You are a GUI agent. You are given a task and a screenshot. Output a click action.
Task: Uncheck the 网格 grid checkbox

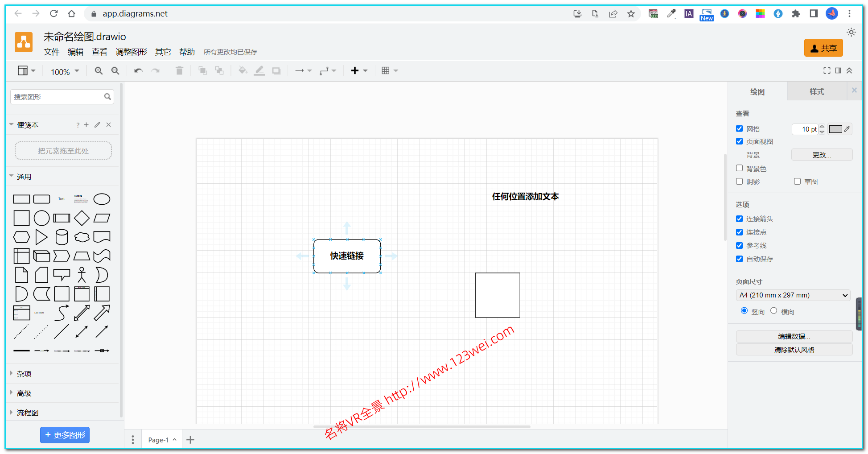coord(739,129)
